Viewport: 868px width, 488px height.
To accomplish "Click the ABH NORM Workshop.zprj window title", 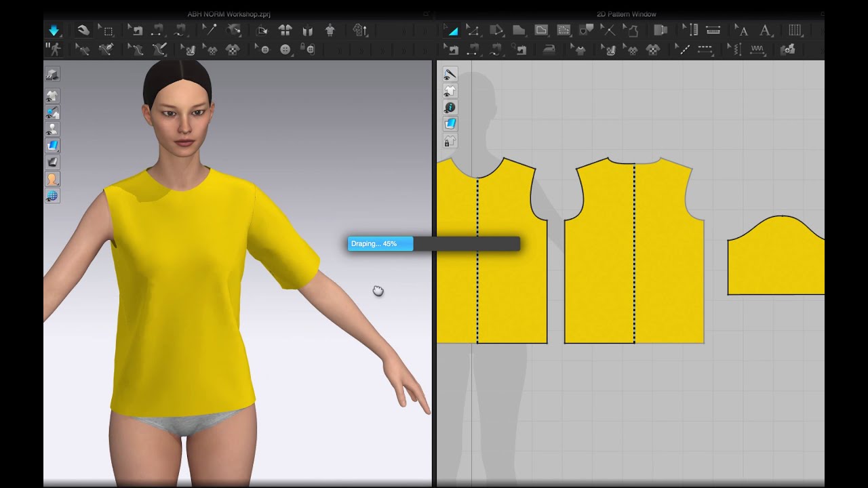I will [229, 14].
